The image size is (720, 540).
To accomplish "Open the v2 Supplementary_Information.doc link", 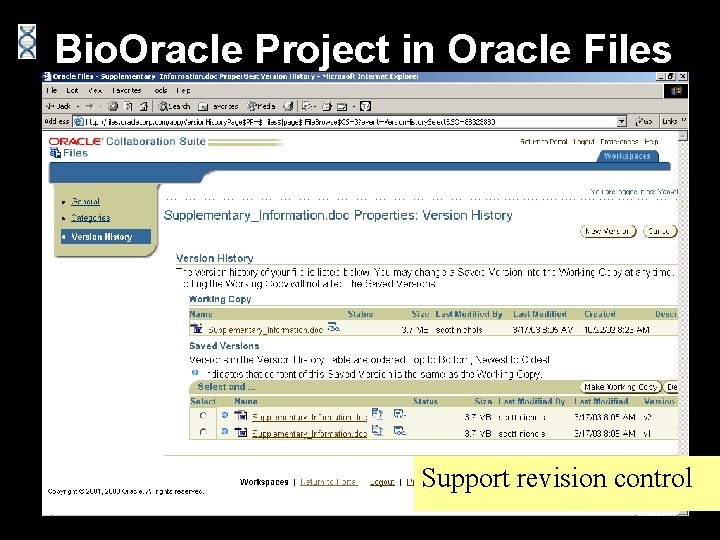I will pyautogui.click(x=309, y=417).
